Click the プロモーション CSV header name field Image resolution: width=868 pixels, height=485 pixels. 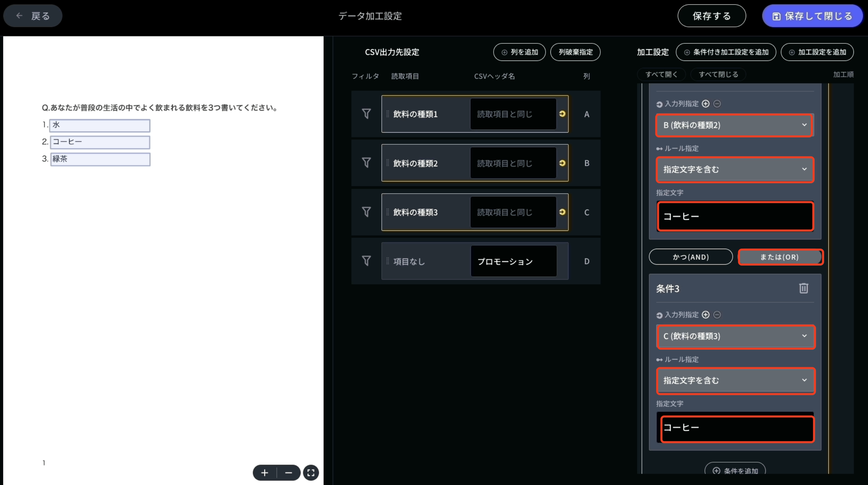[x=514, y=261]
